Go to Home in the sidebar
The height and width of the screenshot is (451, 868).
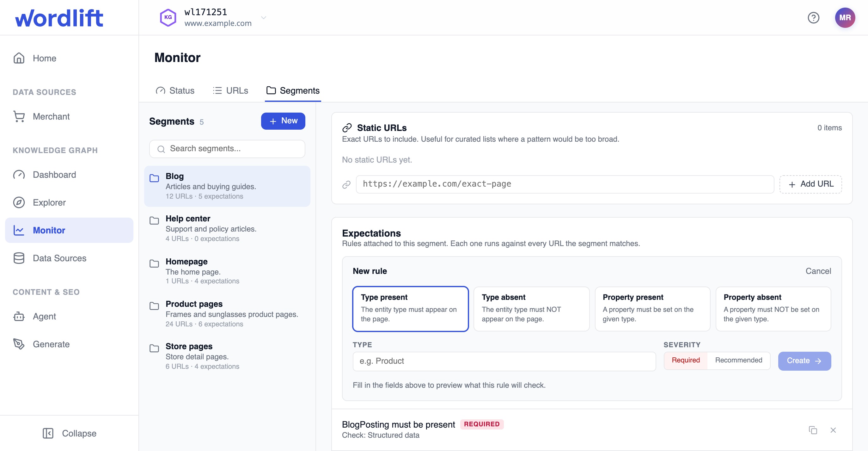click(x=69, y=58)
